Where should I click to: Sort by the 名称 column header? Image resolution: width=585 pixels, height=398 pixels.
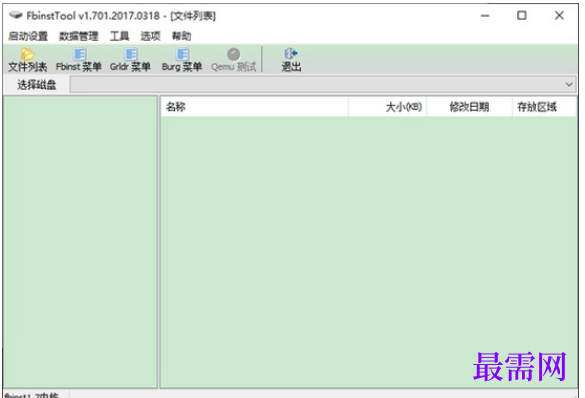click(254, 107)
